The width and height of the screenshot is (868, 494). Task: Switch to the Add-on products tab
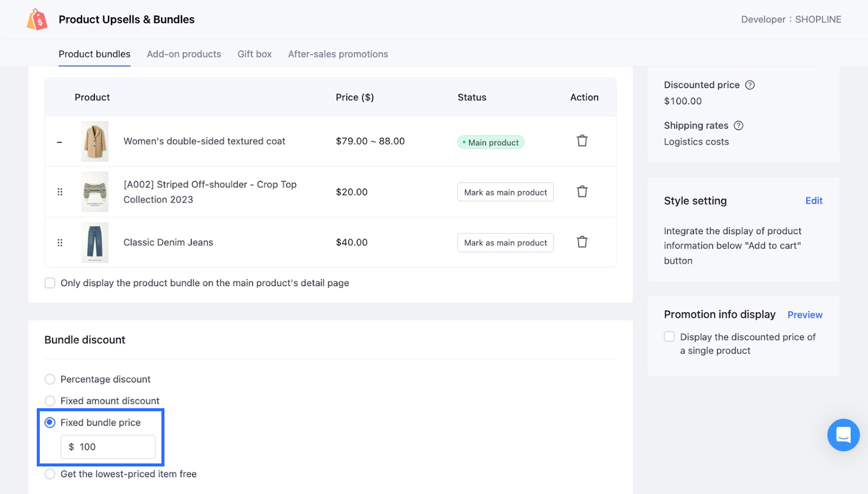[184, 54]
